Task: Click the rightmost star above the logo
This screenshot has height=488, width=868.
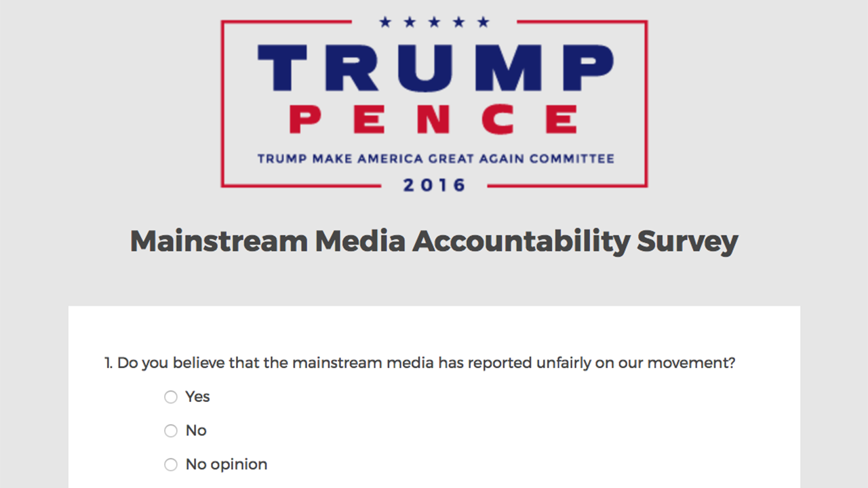Action: click(x=484, y=22)
